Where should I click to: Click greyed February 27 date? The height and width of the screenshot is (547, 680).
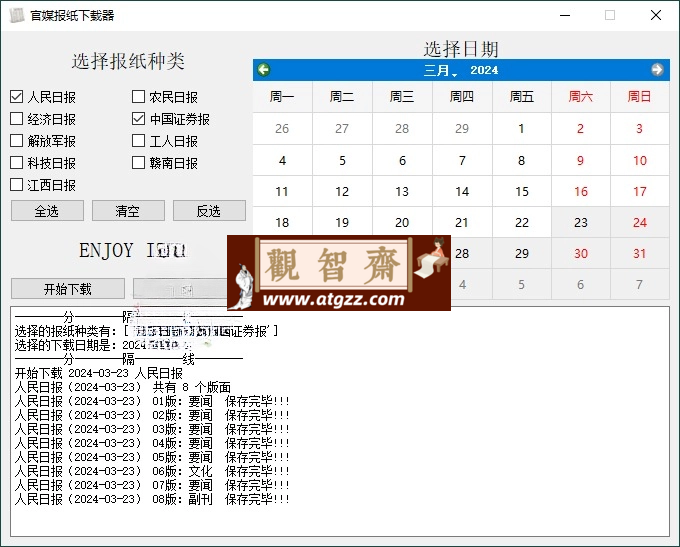click(342, 129)
